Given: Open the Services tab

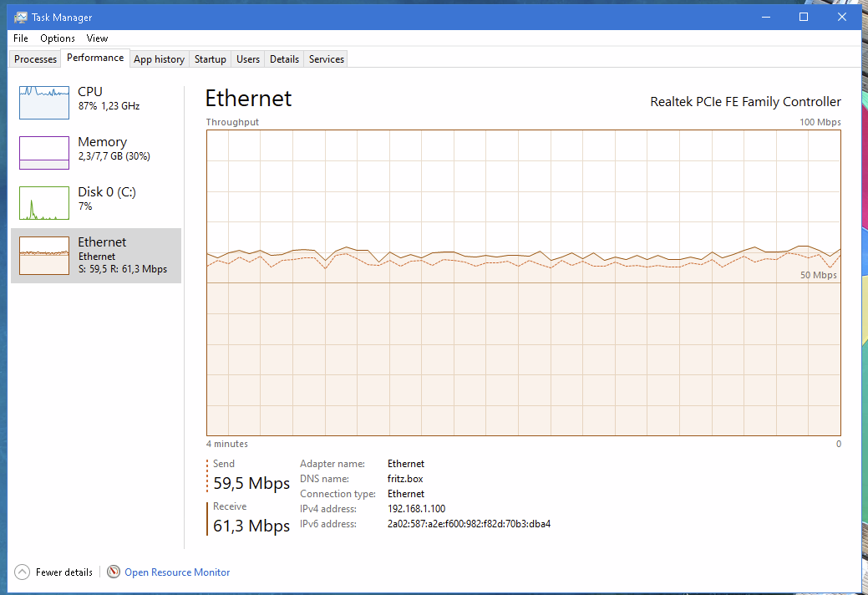Looking at the screenshot, I should point(326,59).
